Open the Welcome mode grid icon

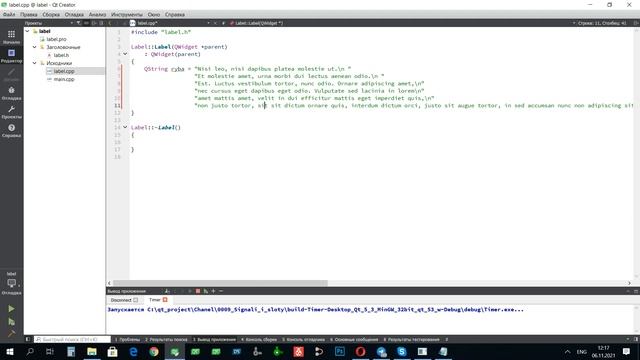(11, 34)
